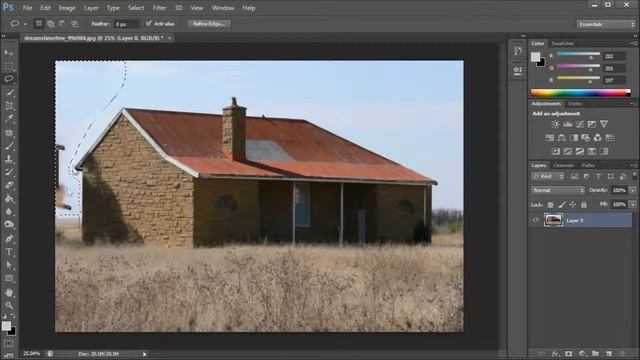Choose Intersect with selection mode
The image size is (640, 360).
[75, 24]
